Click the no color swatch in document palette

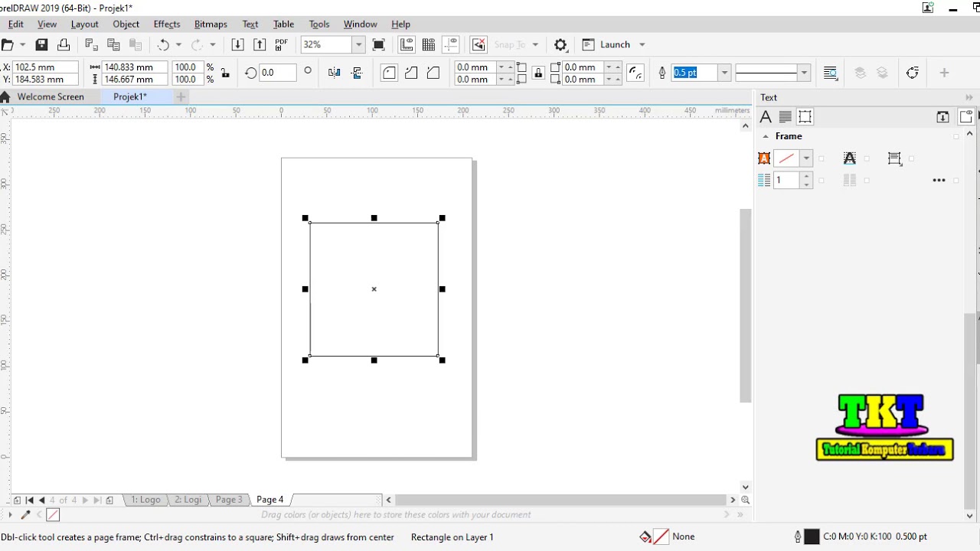point(53,515)
